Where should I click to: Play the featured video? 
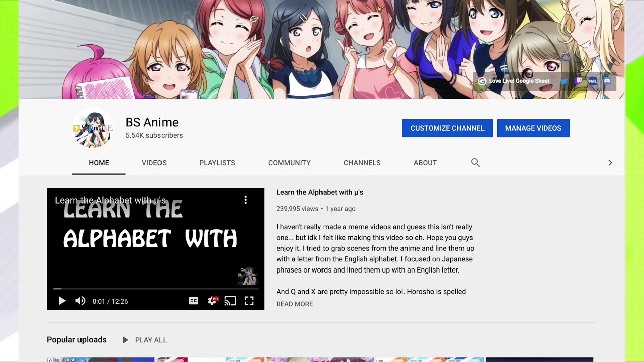click(62, 301)
